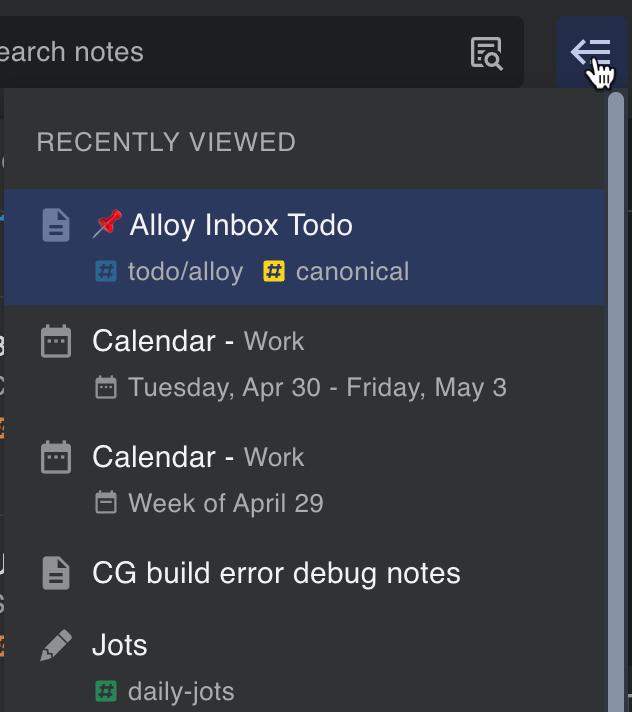Open the advanced search document-magnifier icon
The image size is (632, 712).
(486, 53)
